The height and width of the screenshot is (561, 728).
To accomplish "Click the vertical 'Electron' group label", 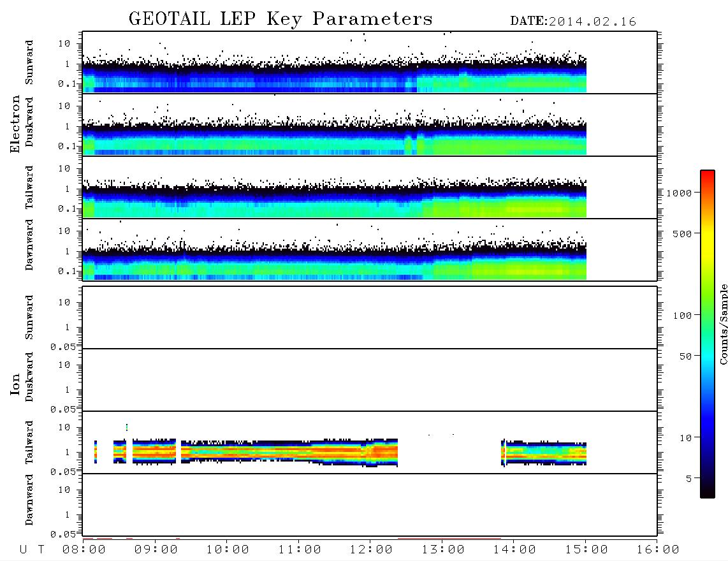I will click(x=15, y=124).
